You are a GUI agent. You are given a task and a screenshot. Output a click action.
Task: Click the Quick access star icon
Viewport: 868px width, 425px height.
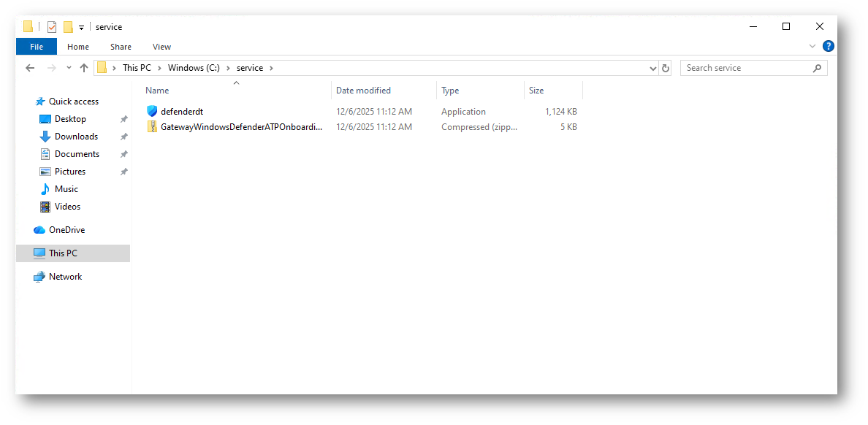pos(40,102)
